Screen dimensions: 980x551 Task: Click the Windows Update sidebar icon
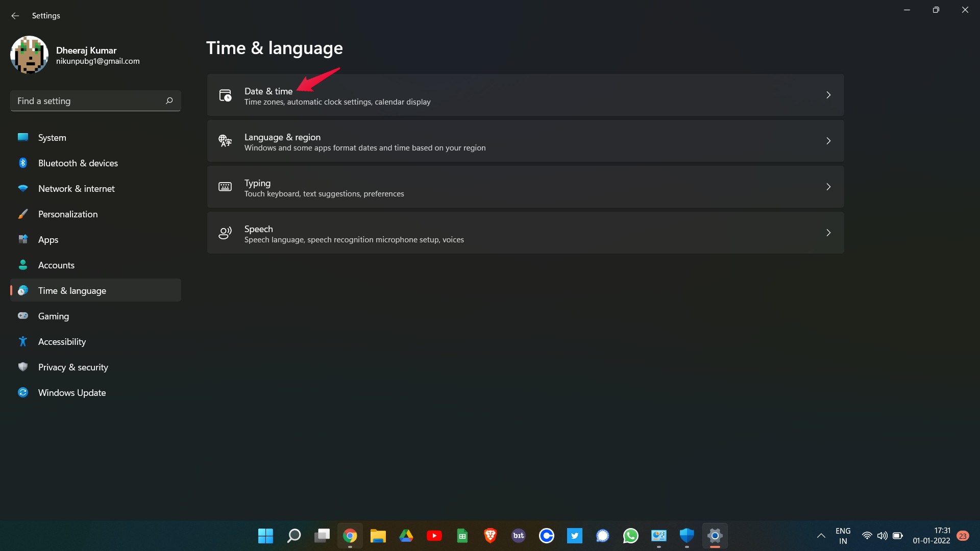pyautogui.click(x=23, y=392)
